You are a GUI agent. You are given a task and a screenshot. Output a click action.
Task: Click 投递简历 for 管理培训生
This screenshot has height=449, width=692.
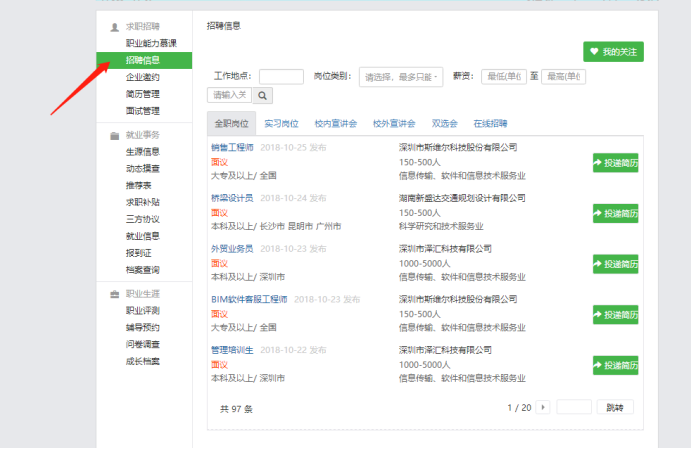pos(616,365)
